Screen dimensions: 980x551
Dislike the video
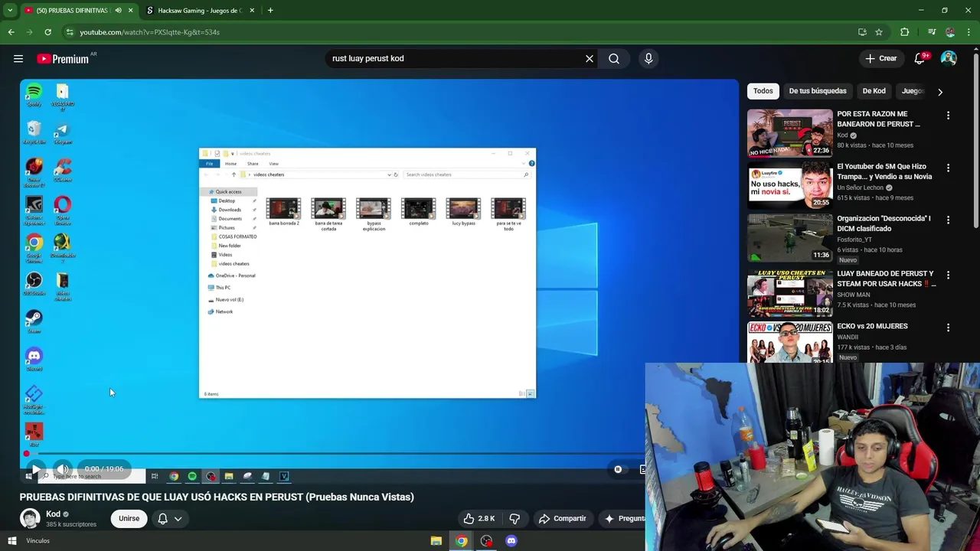click(514, 518)
